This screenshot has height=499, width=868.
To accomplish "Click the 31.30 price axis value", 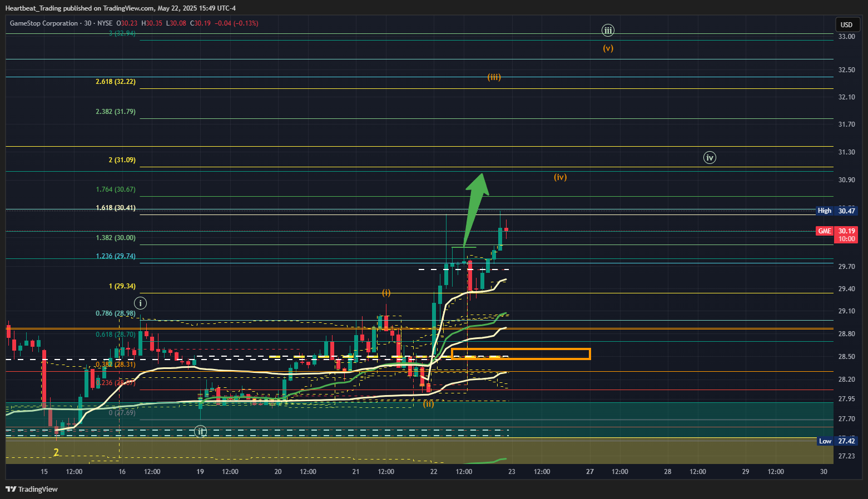I will pos(846,152).
